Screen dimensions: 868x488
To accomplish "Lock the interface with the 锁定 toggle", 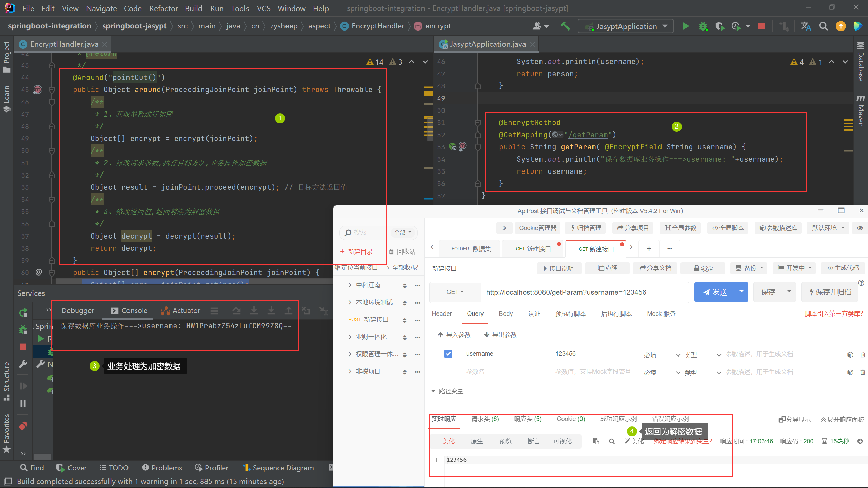I will 703,268.
